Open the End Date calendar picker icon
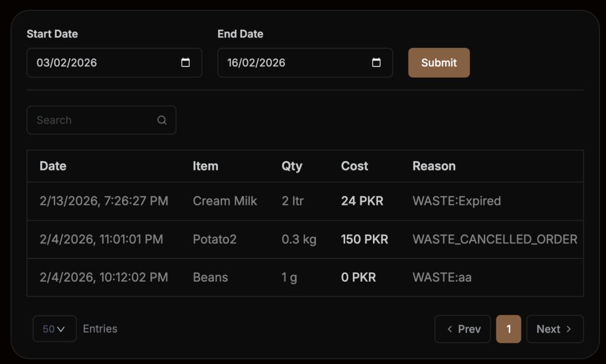606x364 pixels. click(376, 63)
